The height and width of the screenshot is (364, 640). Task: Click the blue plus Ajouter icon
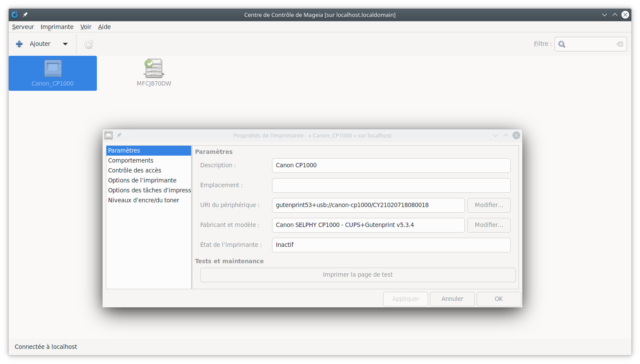(19, 44)
